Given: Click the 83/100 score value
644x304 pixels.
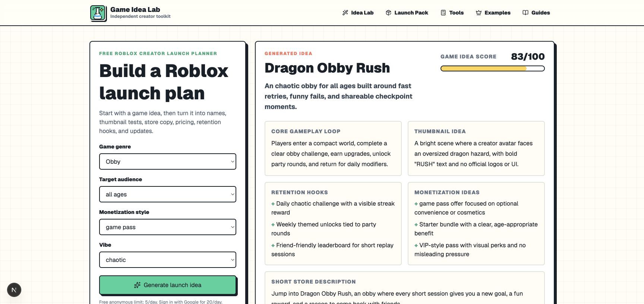Looking at the screenshot, I should tap(528, 57).
